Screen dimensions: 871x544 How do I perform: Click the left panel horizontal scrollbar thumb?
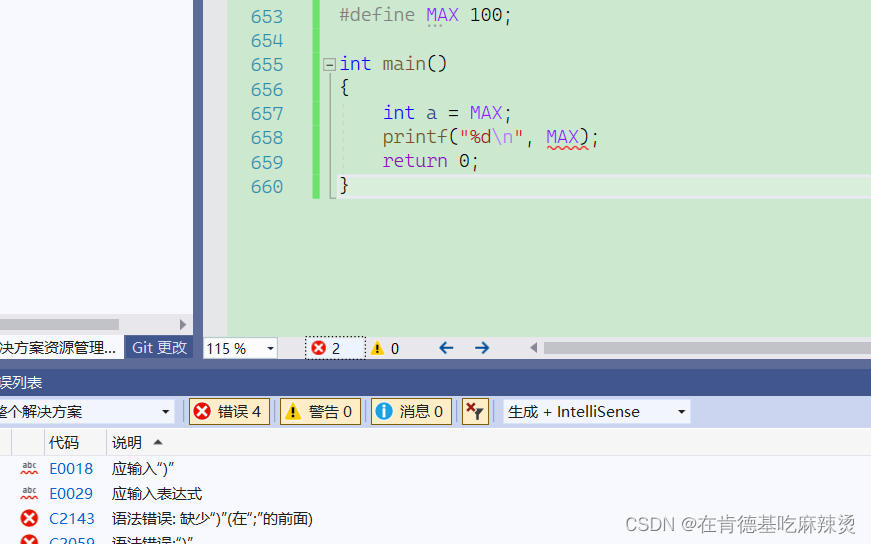(59, 325)
